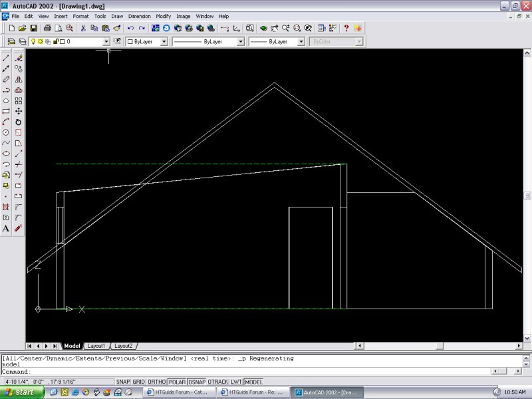
Task: Switch to the Layout1 tab
Action: coord(96,346)
